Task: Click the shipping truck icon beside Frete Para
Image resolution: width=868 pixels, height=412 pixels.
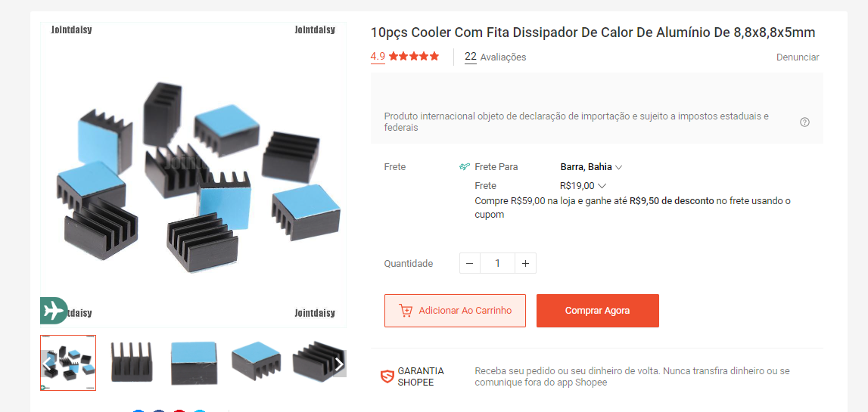Action: coord(465,167)
